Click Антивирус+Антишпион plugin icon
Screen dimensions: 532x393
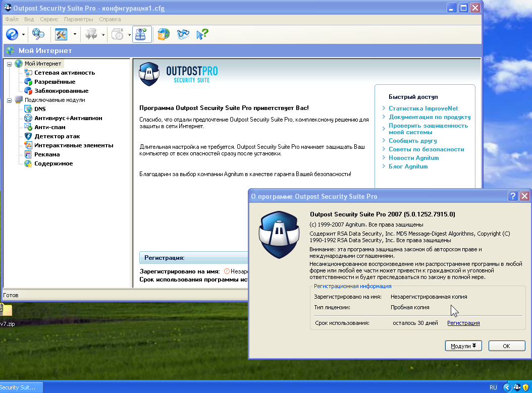(x=28, y=118)
